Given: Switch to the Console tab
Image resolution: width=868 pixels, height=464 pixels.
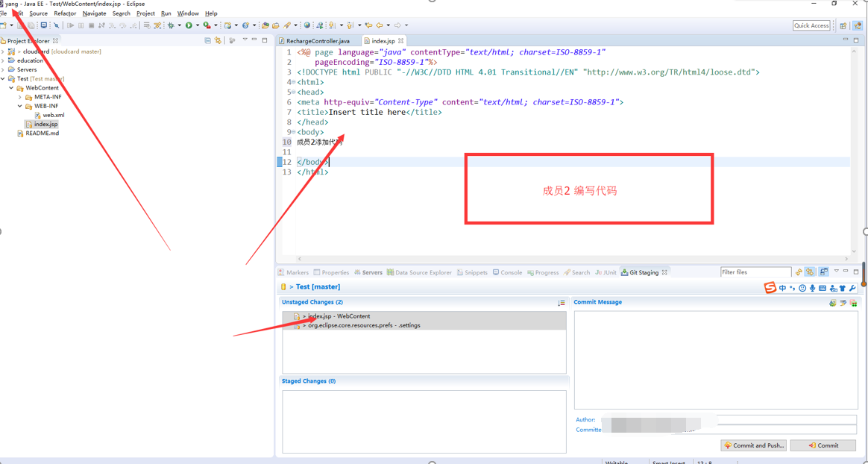Looking at the screenshot, I should pos(508,272).
